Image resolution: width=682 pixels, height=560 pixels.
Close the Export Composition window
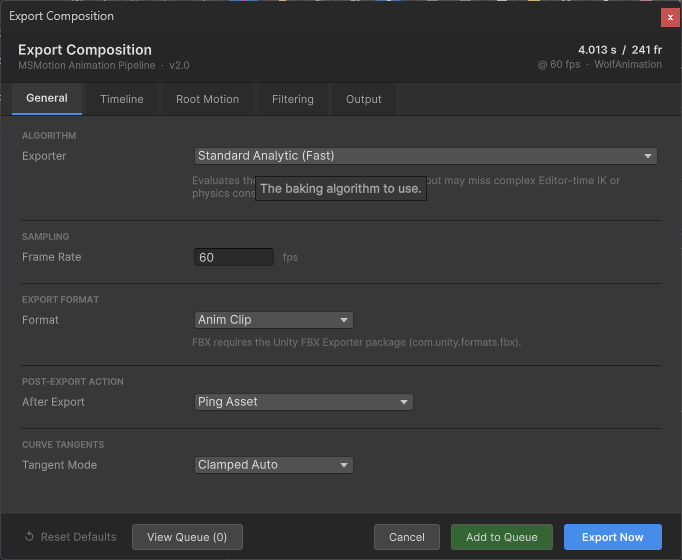pyautogui.click(x=670, y=17)
